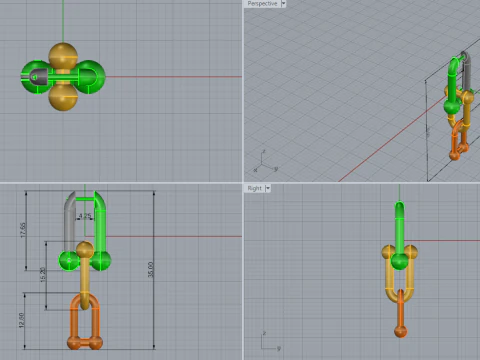Image resolution: width=480 pixels, height=360 pixels.
Task: Select the 35.00 dimension text
Action: pyautogui.click(x=151, y=269)
